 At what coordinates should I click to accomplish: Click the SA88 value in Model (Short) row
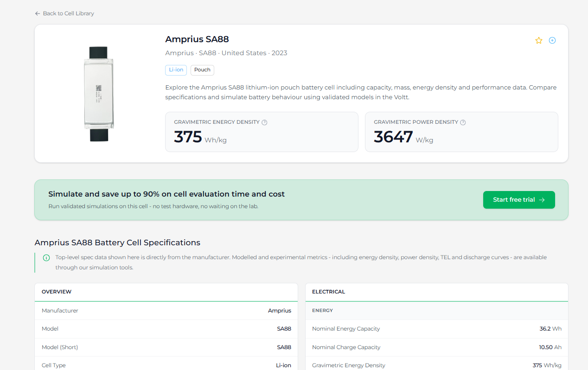tap(284, 347)
